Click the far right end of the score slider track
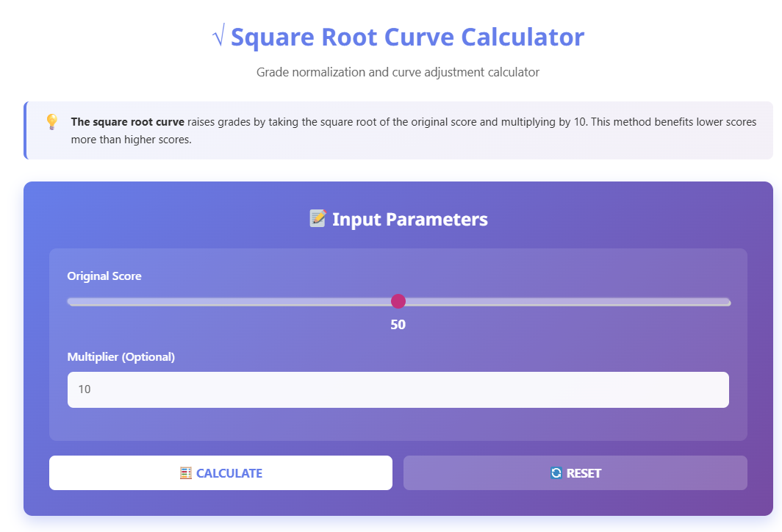This screenshot has height=532, width=782. [728, 301]
